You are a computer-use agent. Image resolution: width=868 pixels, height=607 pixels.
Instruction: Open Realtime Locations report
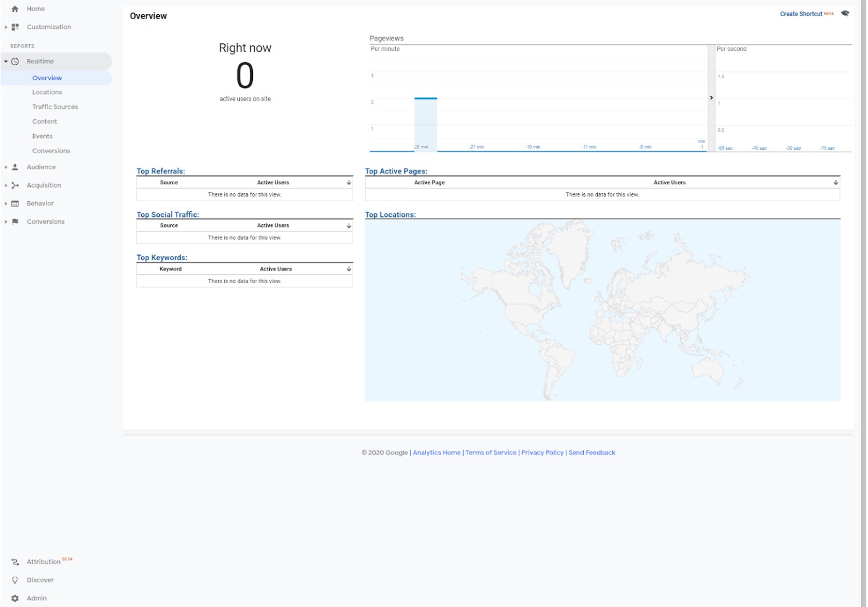tap(47, 92)
